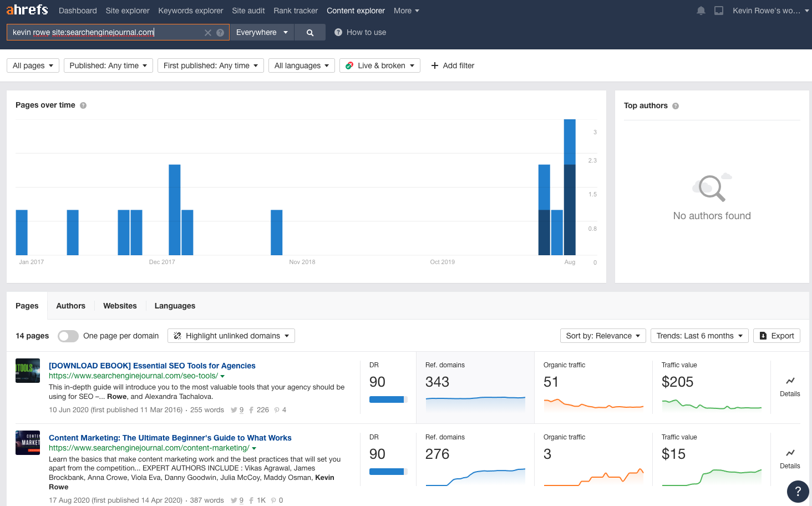Click the DR 90 bar of Content Marketing result
The width and height of the screenshot is (812, 506).
pos(388,472)
